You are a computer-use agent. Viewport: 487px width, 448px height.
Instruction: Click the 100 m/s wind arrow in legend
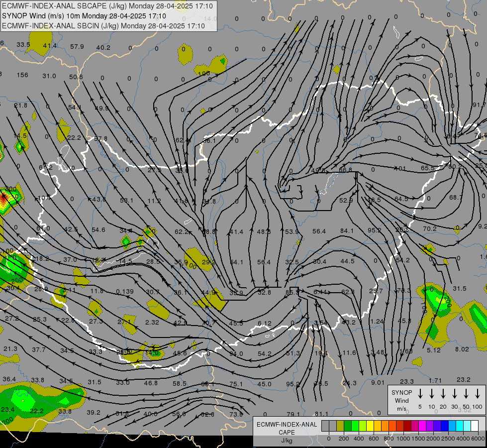coord(478,394)
